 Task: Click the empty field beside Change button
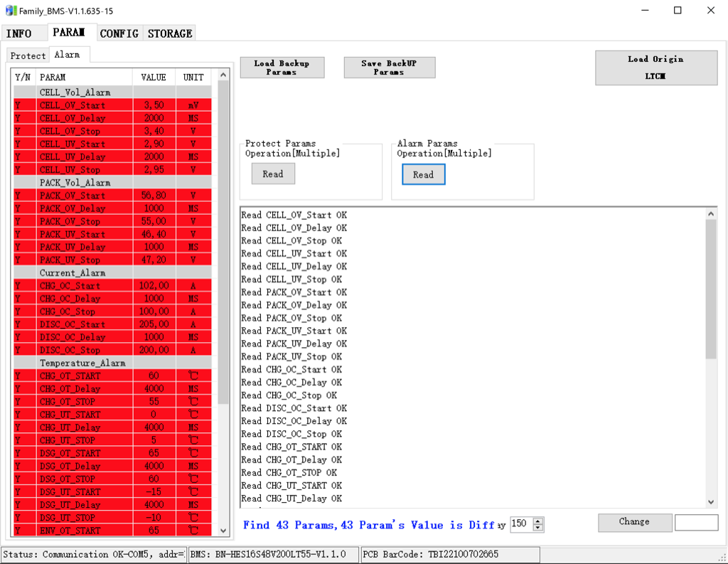(x=696, y=523)
